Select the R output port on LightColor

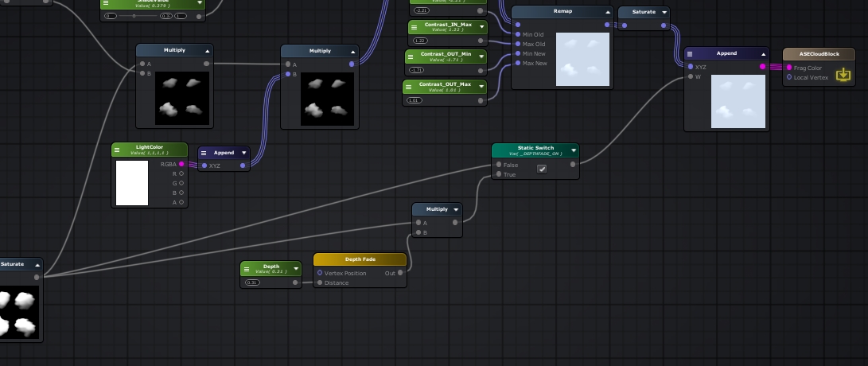point(181,174)
